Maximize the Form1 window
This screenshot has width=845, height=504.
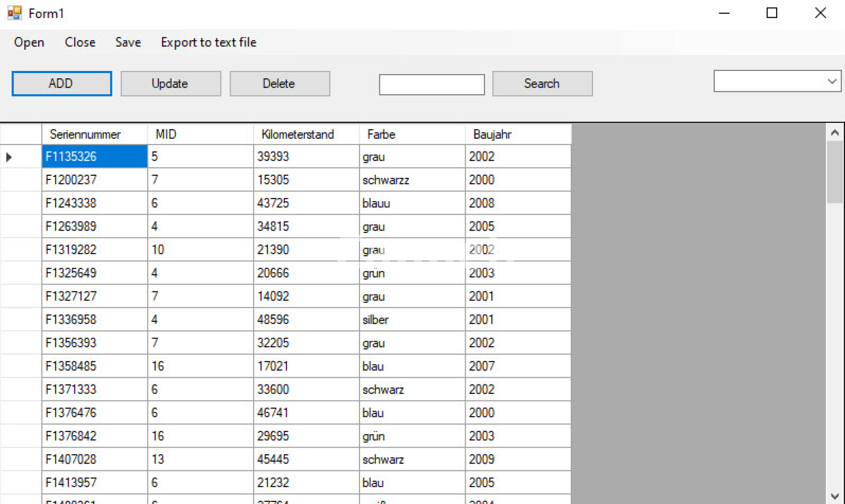click(x=772, y=13)
